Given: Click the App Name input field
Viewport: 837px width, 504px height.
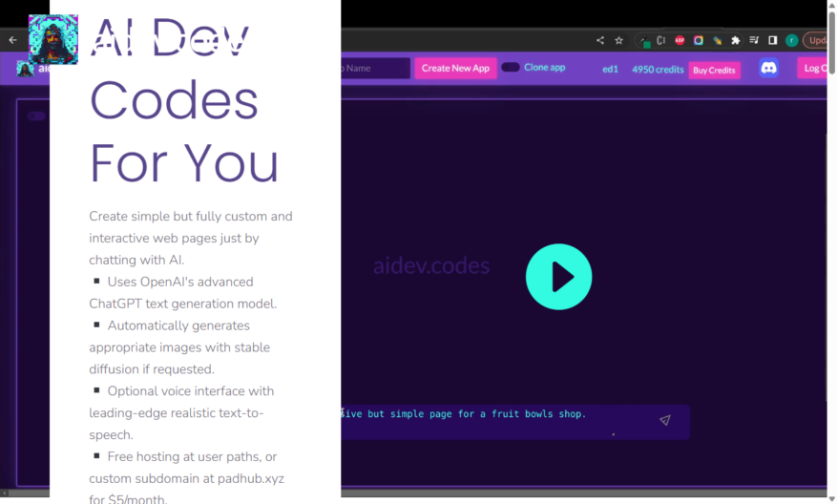Looking at the screenshot, I should [375, 68].
